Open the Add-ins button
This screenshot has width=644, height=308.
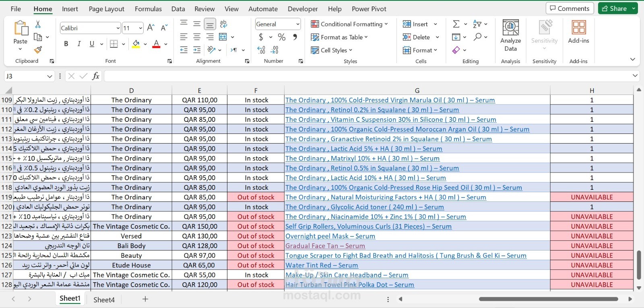point(578,32)
